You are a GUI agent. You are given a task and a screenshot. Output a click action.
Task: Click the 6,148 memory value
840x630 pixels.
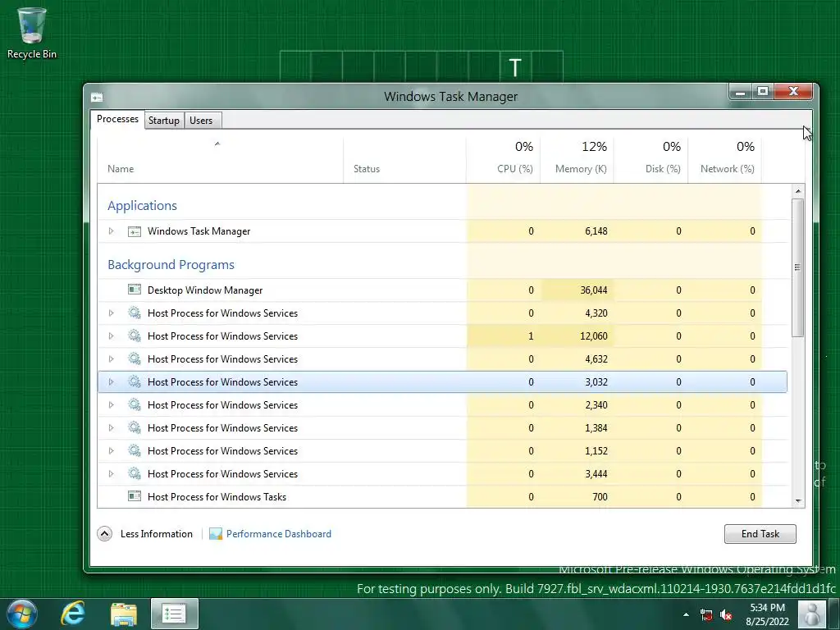pyautogui.click(x=596, y=231)
